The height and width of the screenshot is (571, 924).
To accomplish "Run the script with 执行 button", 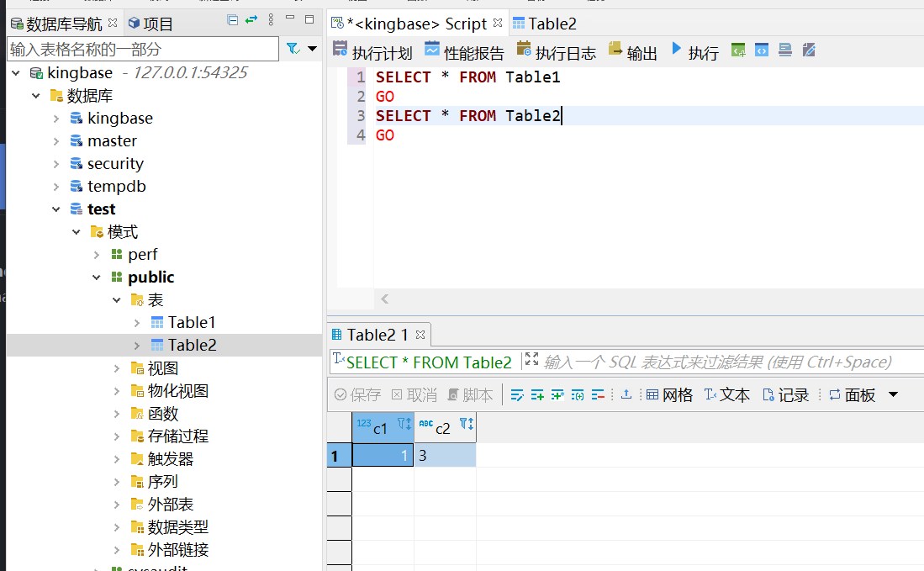I will point(695,52).
